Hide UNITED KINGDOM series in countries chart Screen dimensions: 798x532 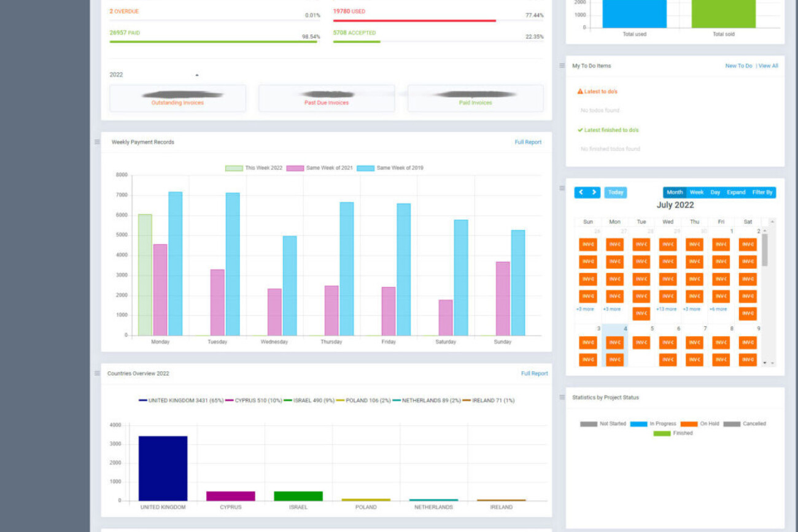143,401
